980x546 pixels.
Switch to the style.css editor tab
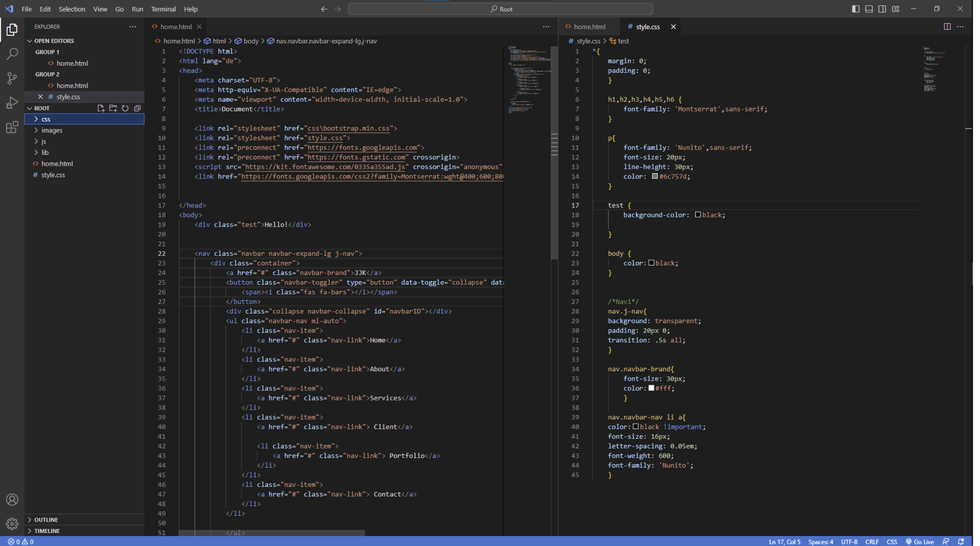pyautogui.click(x=647, y=27)
